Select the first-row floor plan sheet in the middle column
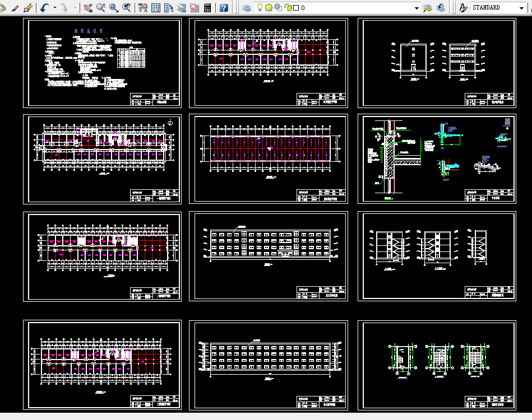 (x=269, y=63)
